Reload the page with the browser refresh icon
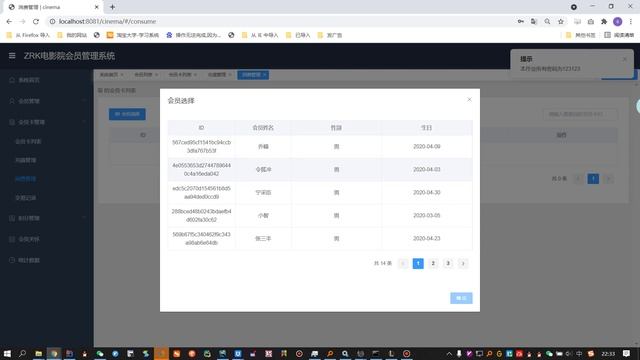Screen dimensions: 640x360 [36, 22]
